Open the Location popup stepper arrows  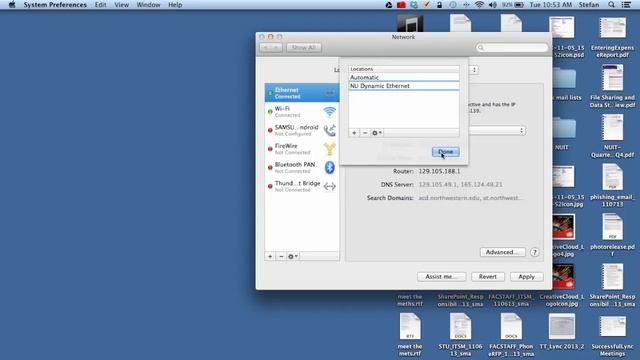474,70
